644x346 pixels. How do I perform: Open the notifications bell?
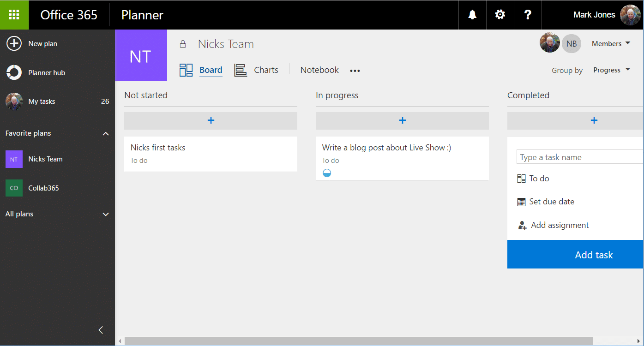[x=472, y=15]
